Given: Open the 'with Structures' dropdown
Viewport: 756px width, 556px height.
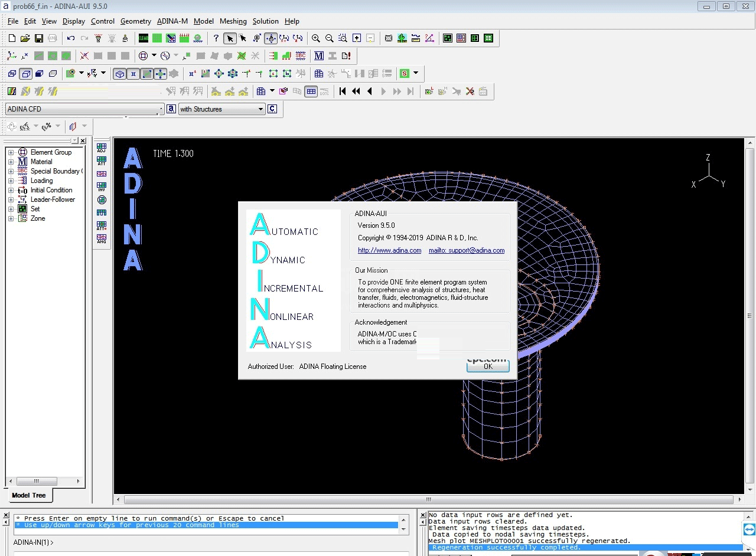Looking at the screenshot, I should (221, 109).
